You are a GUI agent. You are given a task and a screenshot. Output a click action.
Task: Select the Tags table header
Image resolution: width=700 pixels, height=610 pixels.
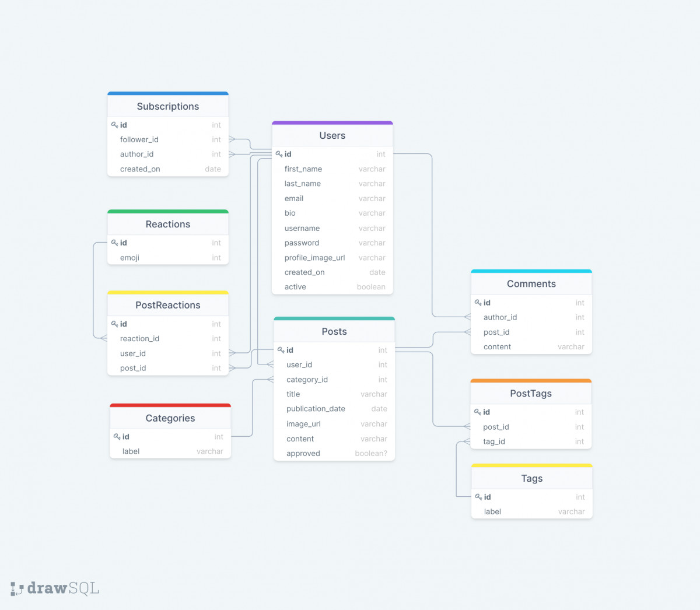(x=532, y=478)
